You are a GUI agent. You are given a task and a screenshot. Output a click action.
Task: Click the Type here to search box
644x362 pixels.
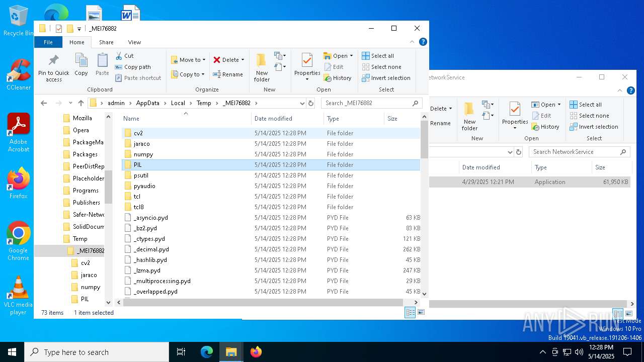coord(97,352)
